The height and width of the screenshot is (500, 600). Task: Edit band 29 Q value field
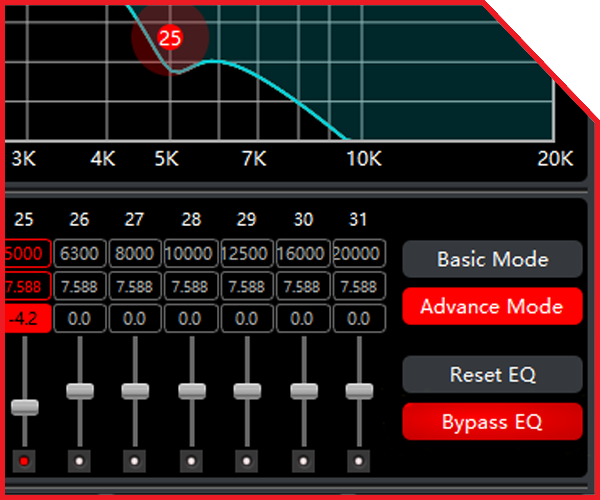click(x=247, y=286)
